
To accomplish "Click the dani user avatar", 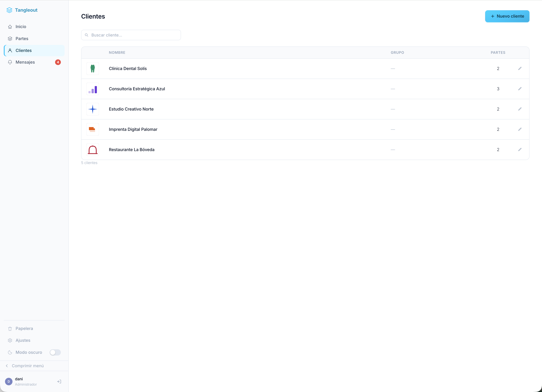I will point(9,382).
